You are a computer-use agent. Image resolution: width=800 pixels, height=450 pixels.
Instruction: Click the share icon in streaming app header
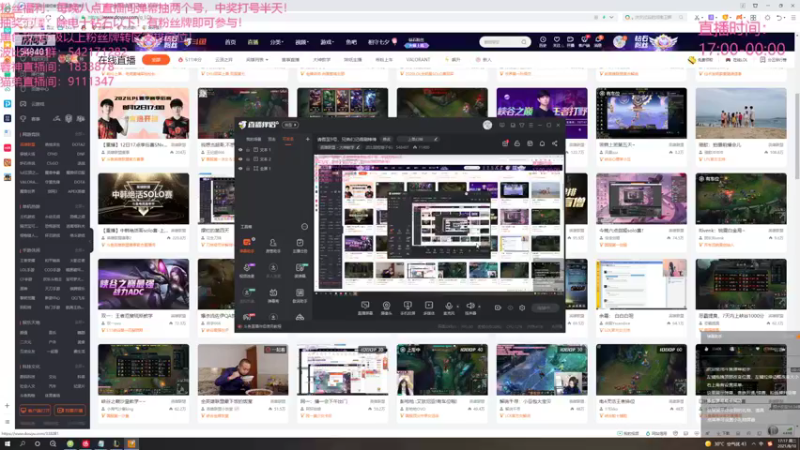[555, 143]
